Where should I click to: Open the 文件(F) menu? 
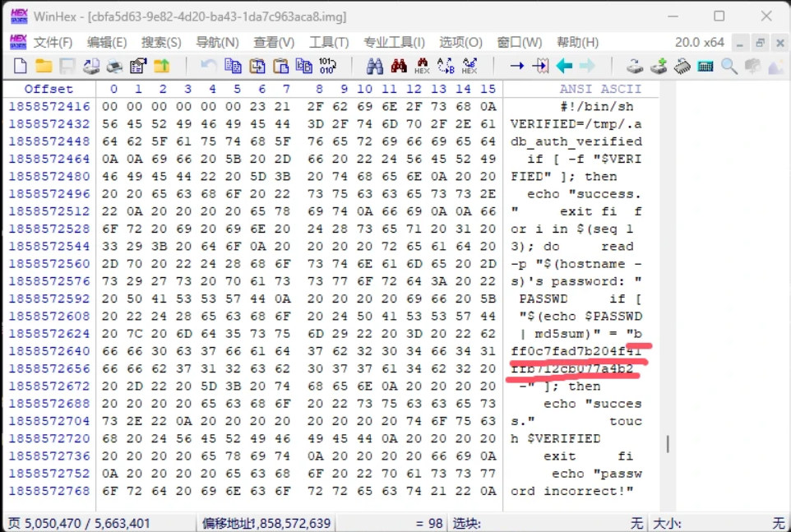tap(53, 42)
